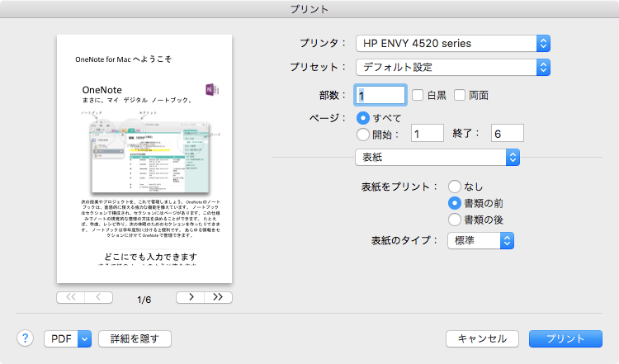This screenshot has height=364, width=619.
Task: Open the プリセット デフォルト設定 dropdown
Action: point(453,67)
